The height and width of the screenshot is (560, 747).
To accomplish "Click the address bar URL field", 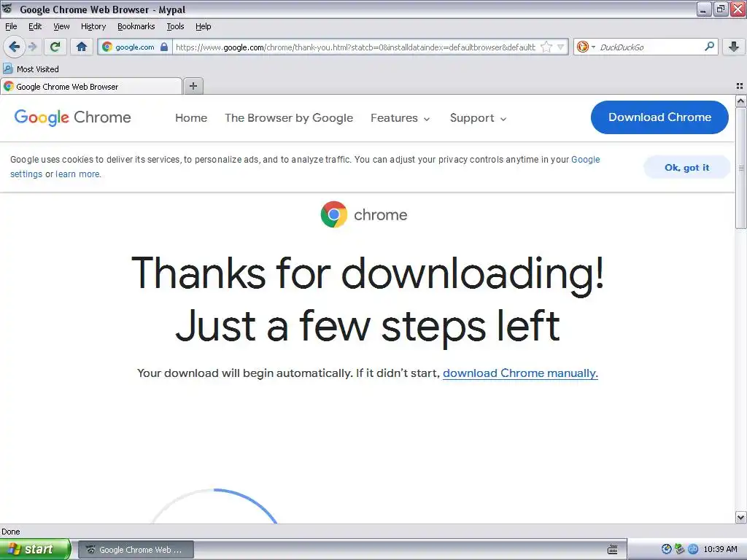I will point(355,47).
